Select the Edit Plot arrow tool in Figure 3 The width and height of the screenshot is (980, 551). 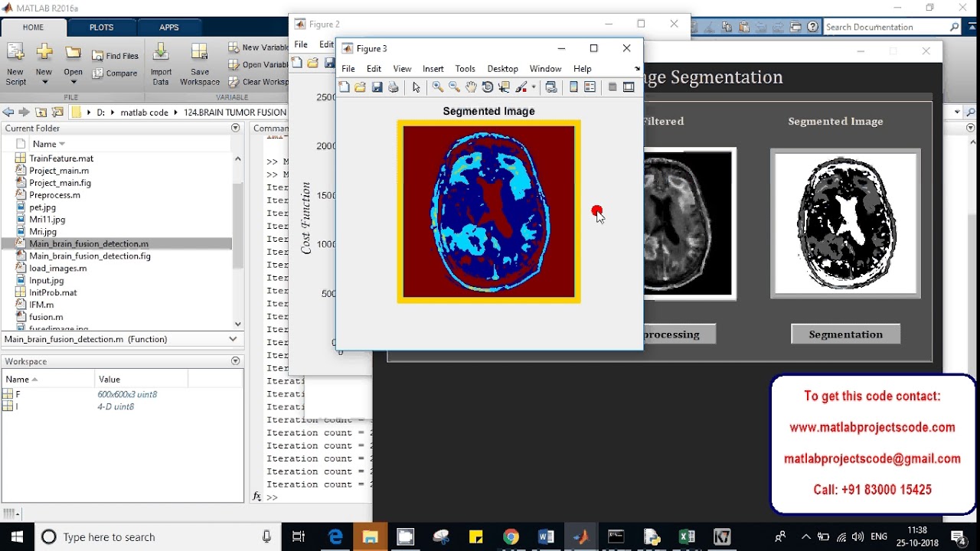[x=416, y=87]
